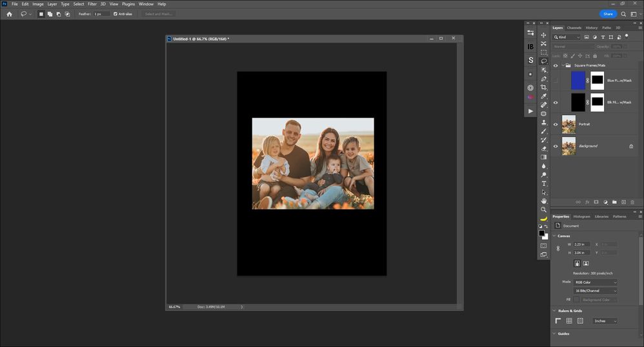Select the Clone Stamp tool

(543, 122)
